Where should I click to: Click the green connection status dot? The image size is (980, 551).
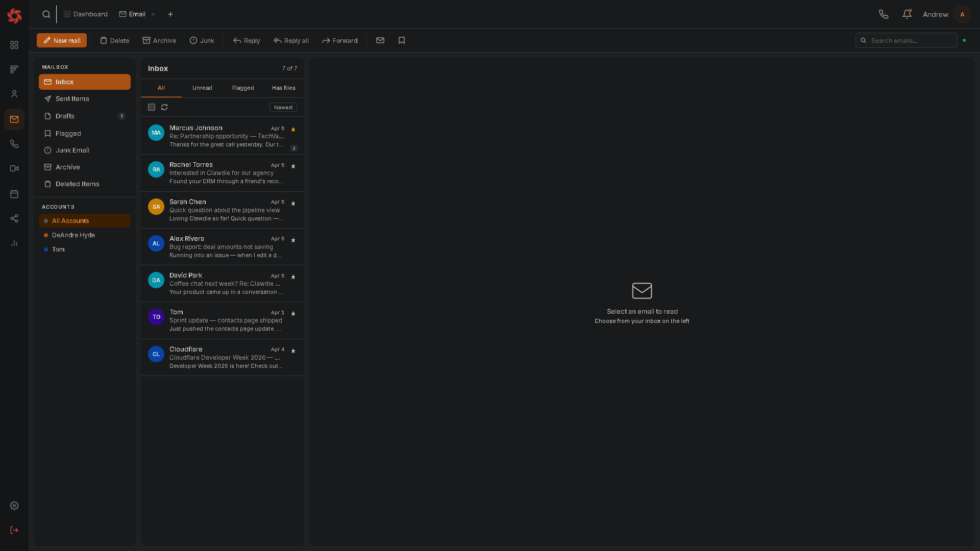click(964, 40)
